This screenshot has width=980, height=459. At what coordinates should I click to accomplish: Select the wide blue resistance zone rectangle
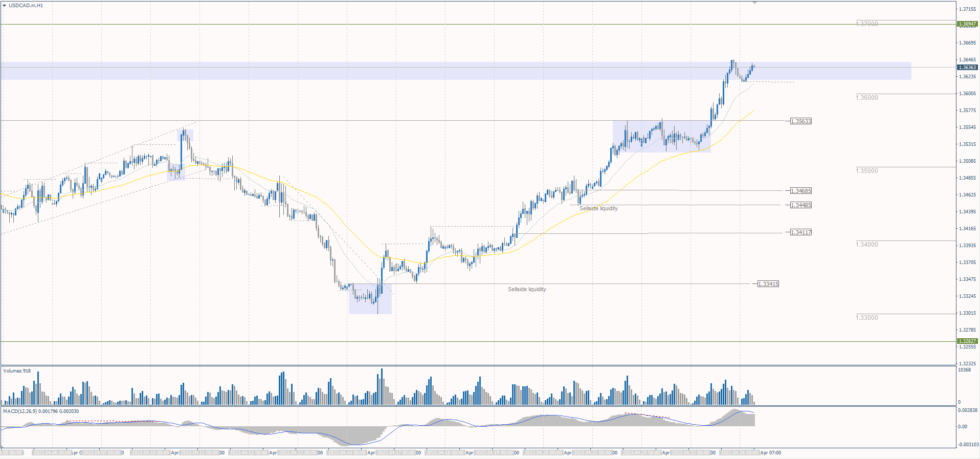point(456,71)
